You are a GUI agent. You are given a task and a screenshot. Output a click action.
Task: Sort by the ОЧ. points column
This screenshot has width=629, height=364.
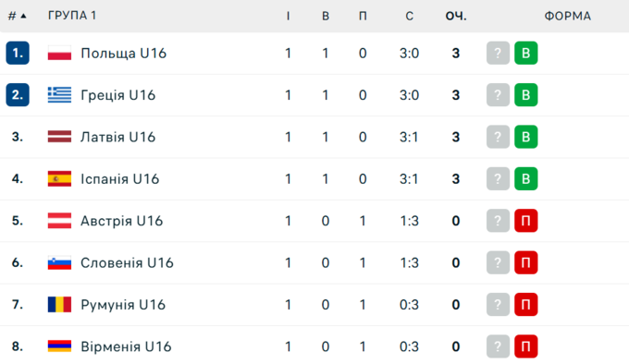coord(456,16)
